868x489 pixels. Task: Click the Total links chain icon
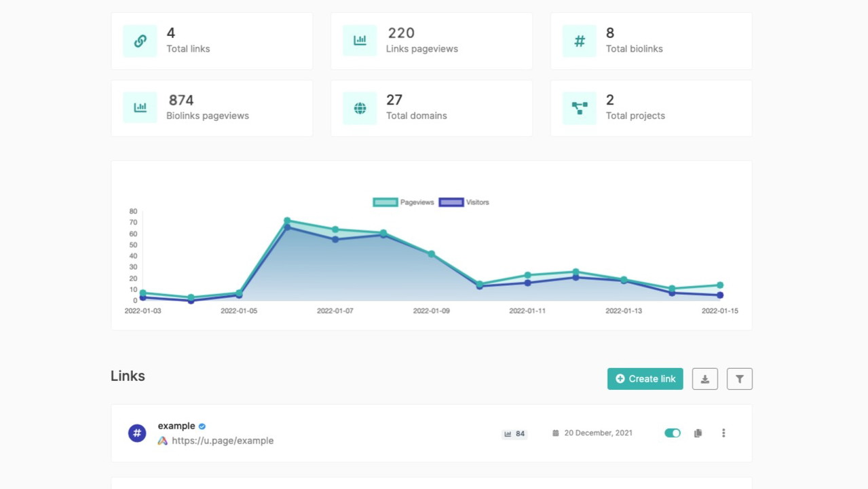click(140, 41)
